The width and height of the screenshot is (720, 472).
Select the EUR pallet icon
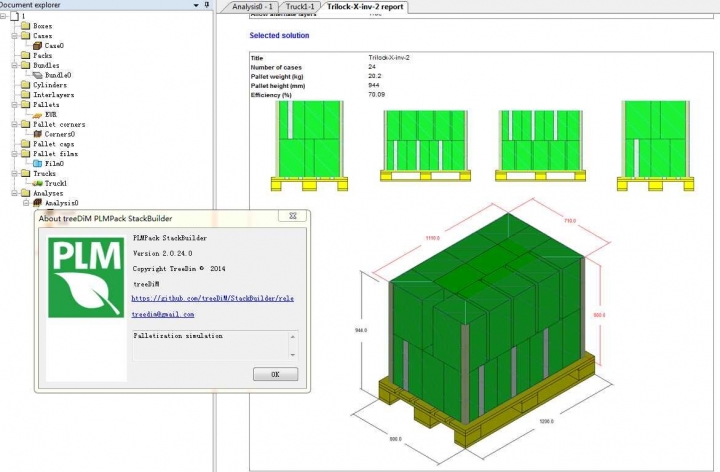pyautogui.click(x=37, y=114)
